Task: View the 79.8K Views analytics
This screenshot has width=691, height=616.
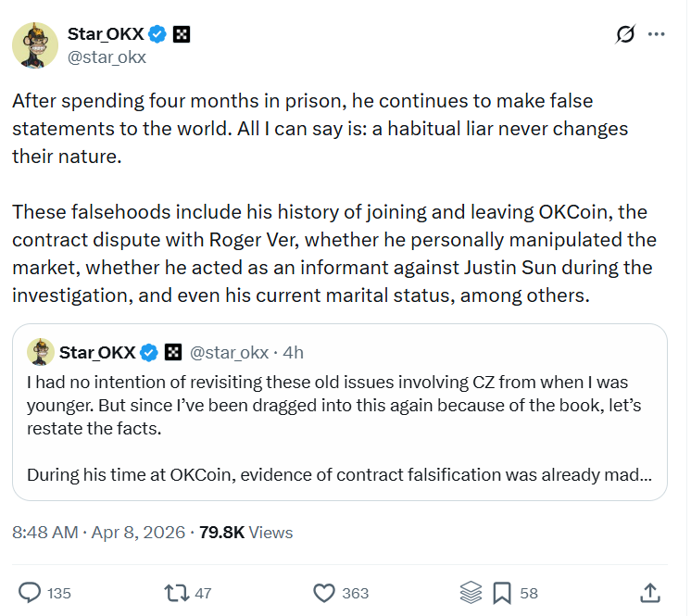Action: [245, 533]
